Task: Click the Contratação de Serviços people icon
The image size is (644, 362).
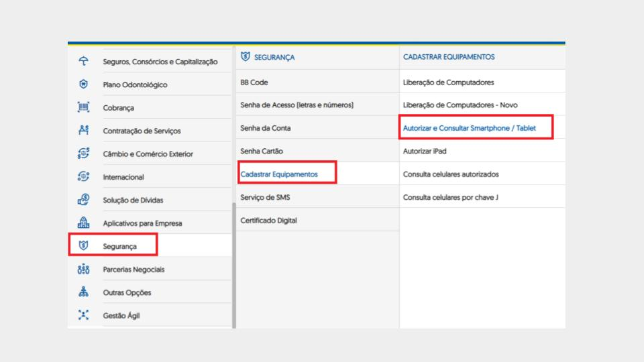Action: click(83, 130)
